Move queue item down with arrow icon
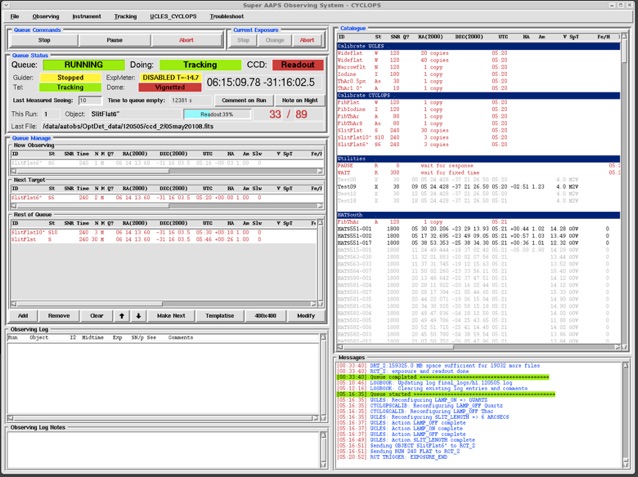The height and width of the screenshot is (477, 638). (x=138, y=315)
